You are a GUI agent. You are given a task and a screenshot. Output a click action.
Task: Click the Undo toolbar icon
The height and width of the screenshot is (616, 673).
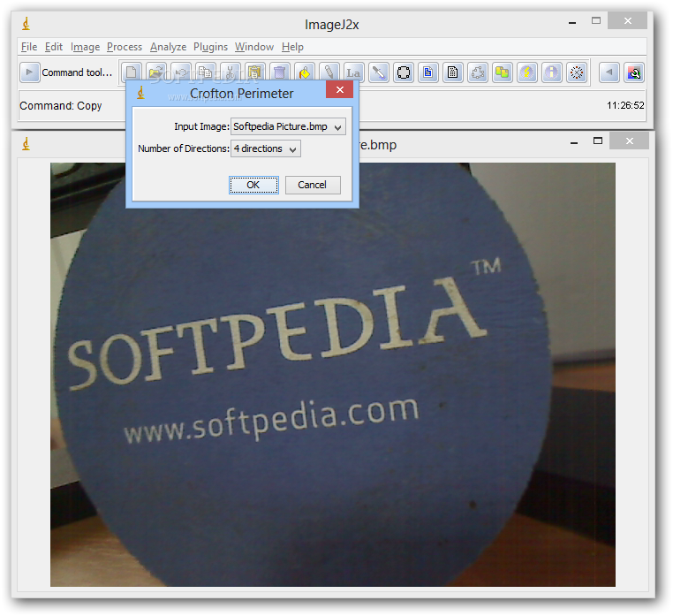[181, 72]
